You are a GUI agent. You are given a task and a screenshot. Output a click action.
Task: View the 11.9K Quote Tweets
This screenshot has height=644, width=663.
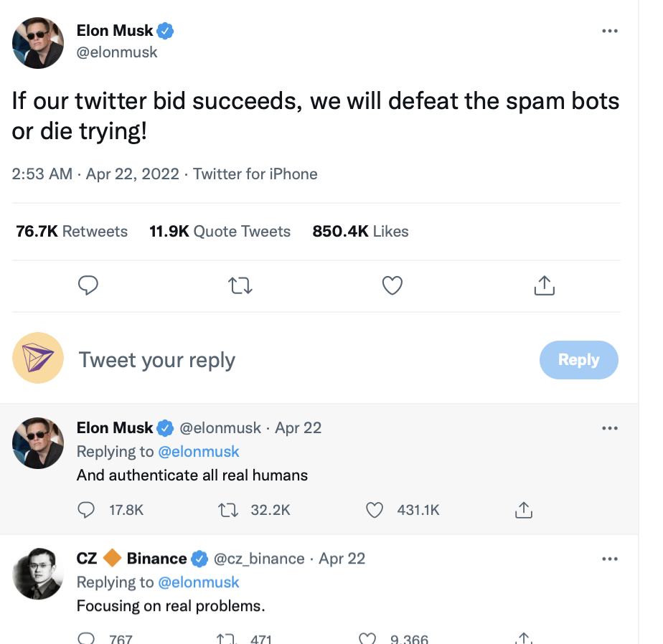click(220, 231)
